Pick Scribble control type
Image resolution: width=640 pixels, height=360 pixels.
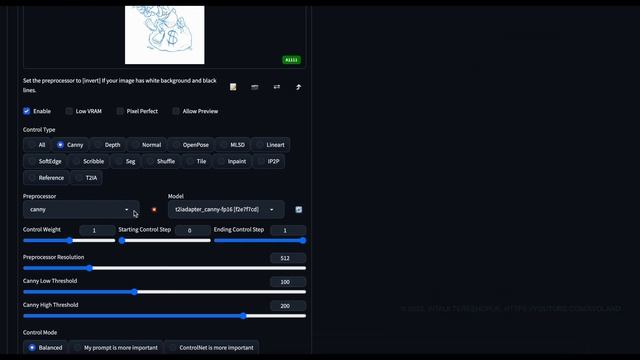coord(89,162)
